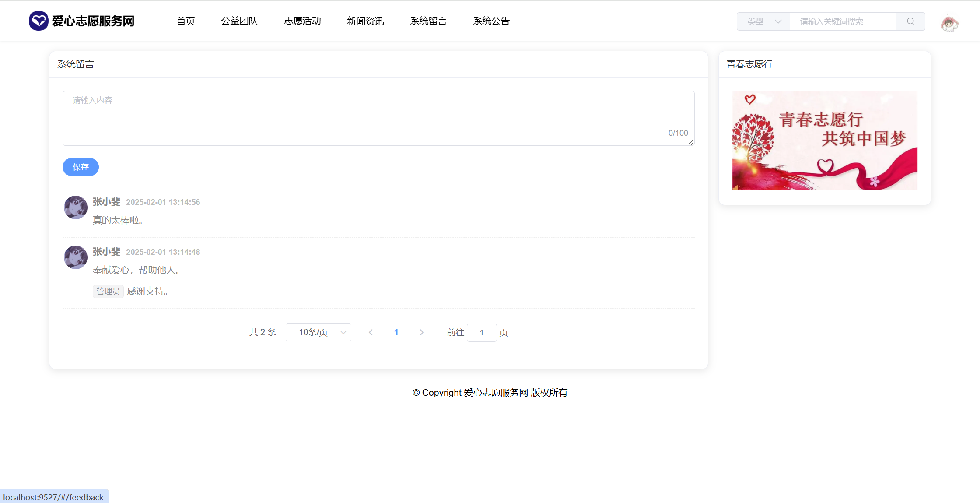Click the 请输入内容 message text area

tap(378, 118)
